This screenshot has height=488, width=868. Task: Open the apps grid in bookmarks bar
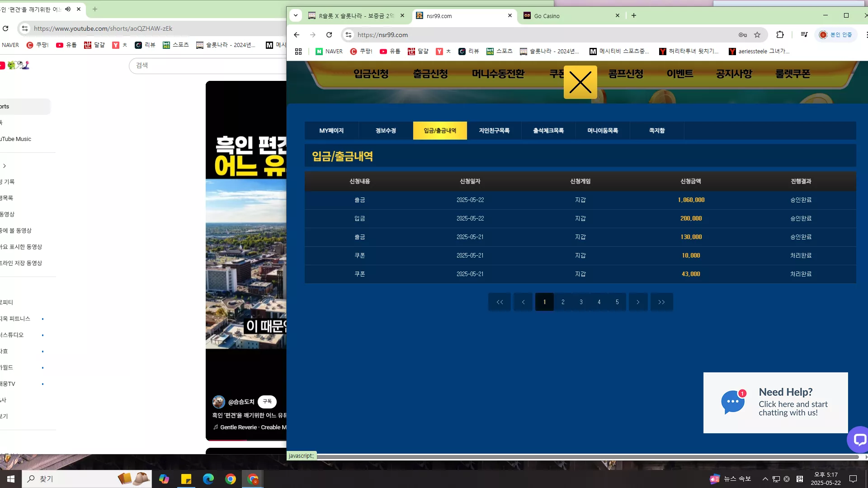(298, 52)
